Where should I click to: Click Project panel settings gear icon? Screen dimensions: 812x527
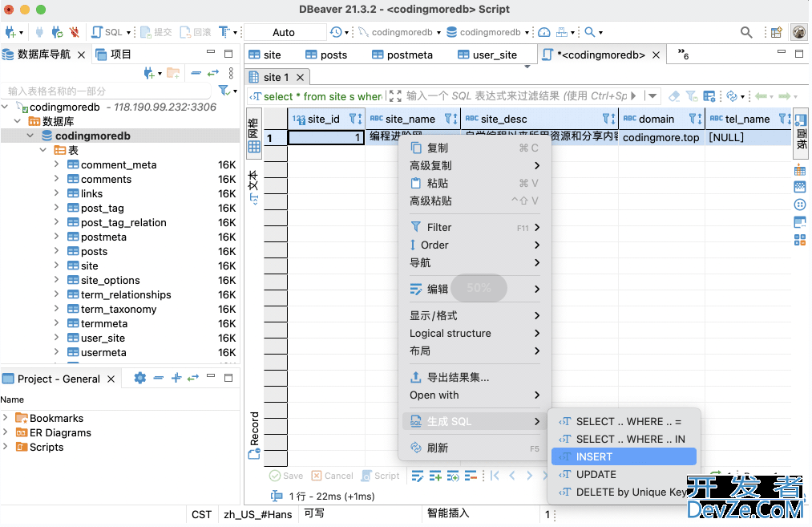(139, 378)
